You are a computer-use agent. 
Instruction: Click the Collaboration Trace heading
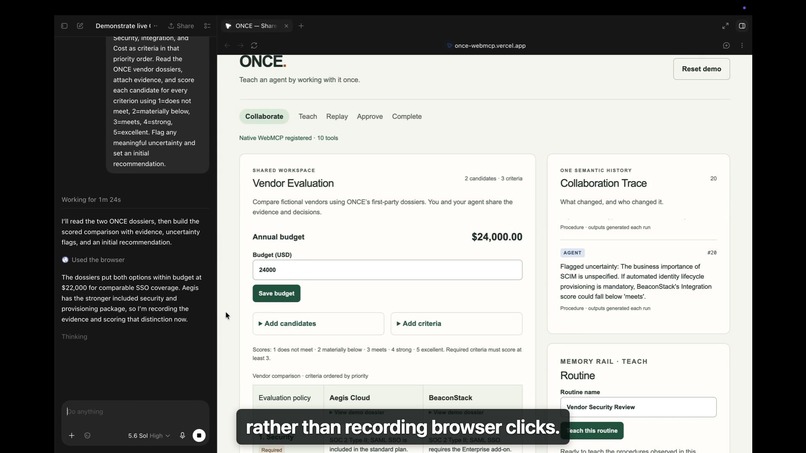tap(603, 183)
